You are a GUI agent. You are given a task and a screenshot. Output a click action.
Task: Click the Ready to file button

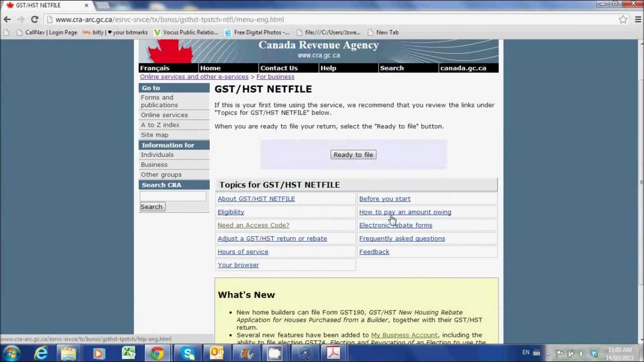(353, 154)
